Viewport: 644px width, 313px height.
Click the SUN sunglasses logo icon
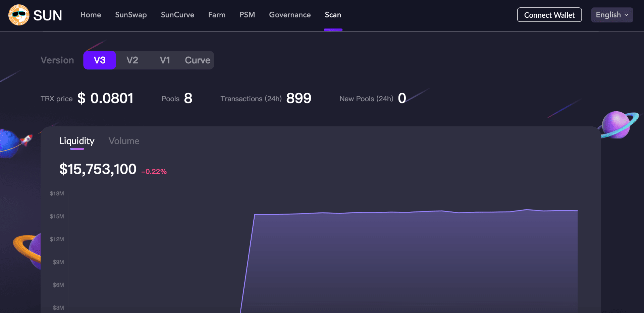(x=19, y=15)
